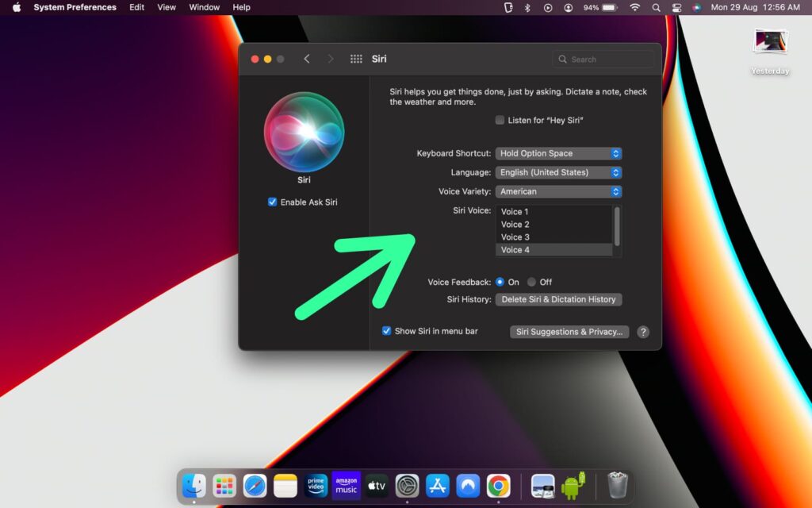Select Voice 1 in Siri Voice list
Viewport: 812px width, 508px height.
tap(554, 211)
